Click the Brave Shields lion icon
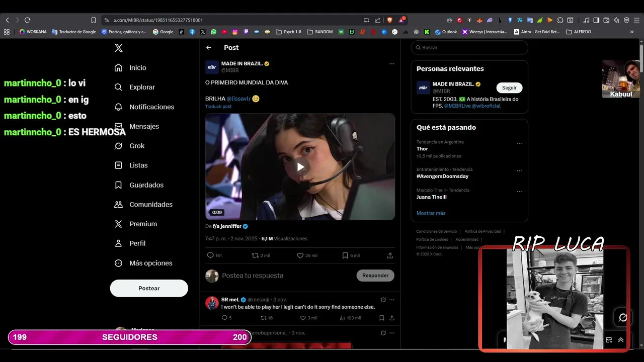The image size is (644, 362). pyautogui.click(x=390, y=20)
